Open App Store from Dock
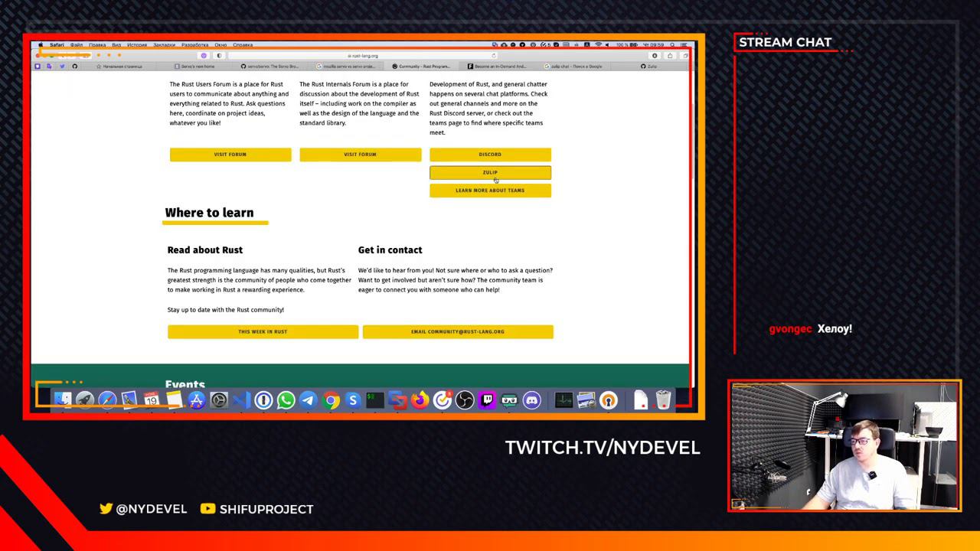This screenshot has height=551, width=980. click(197, 399)
